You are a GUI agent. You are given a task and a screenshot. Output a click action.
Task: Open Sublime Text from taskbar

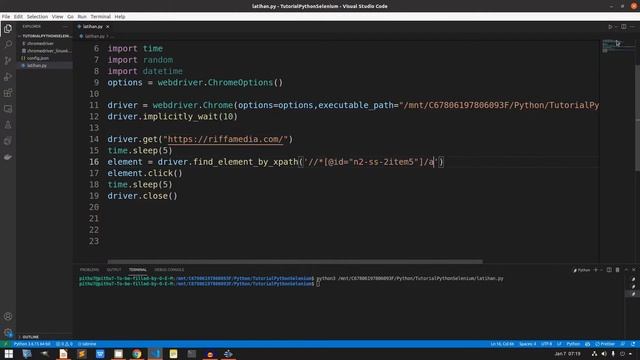point(82,354)
